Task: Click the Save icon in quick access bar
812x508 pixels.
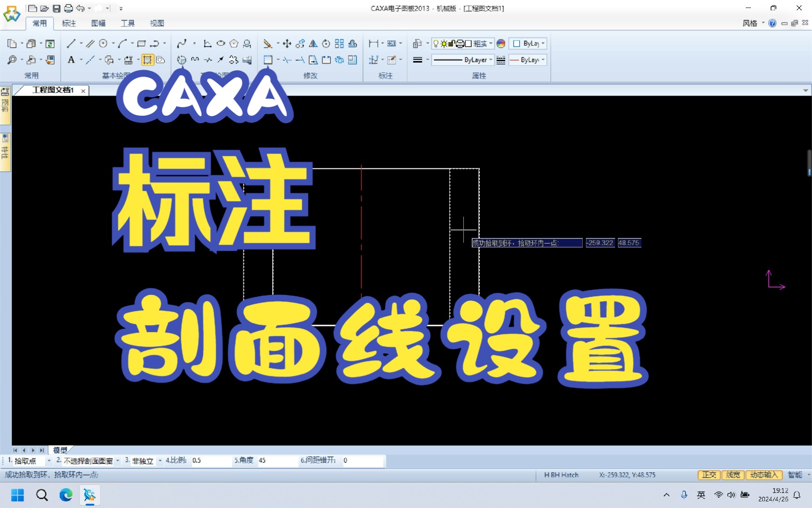Action: pyautogui.click(x=56, y=8)
